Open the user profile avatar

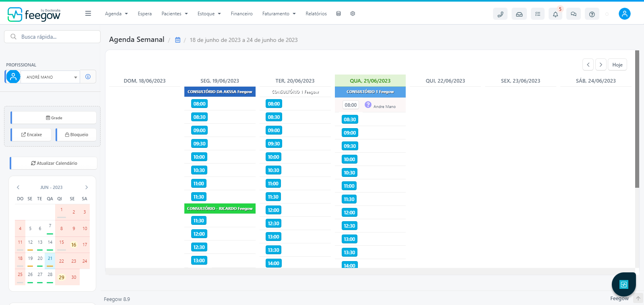pyautogui.click(x=625, y=14)
